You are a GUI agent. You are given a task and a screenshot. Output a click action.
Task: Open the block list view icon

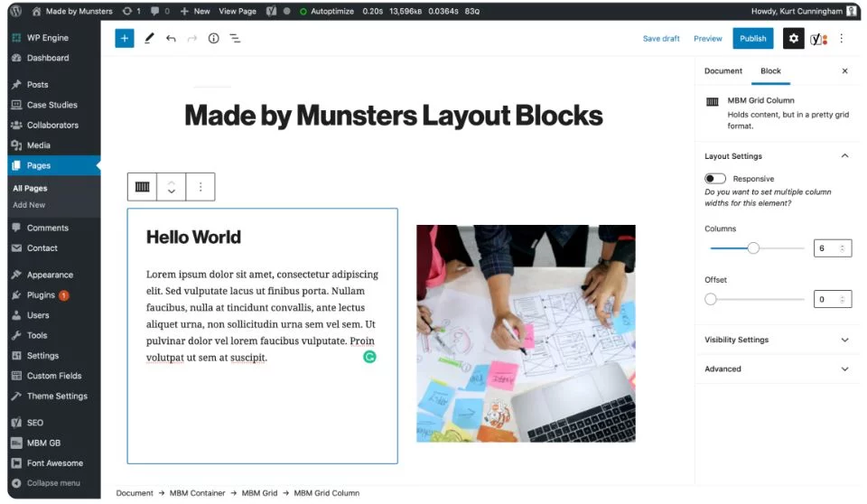235,38
